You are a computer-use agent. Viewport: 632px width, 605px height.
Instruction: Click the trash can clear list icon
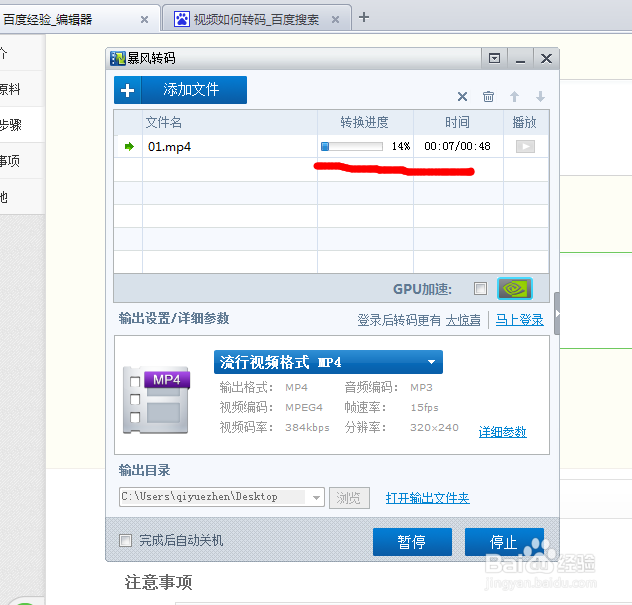click(488, 97)
